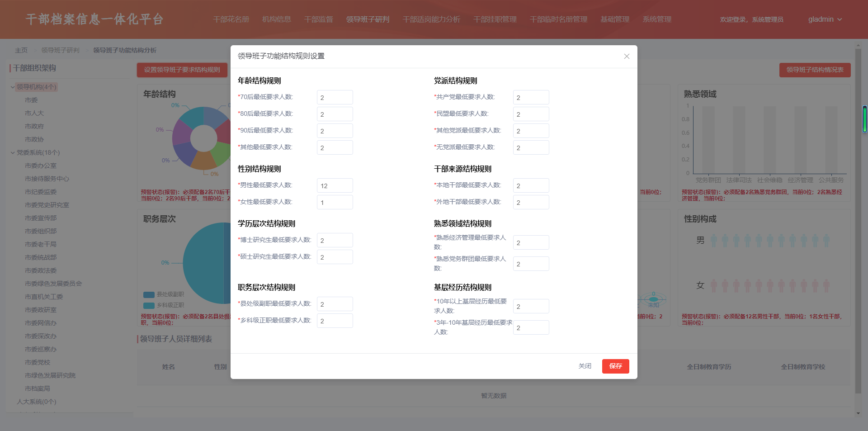Click the page vertical scrollbar
This screenshot has width=868, height=431.
(x=858, y=226)
